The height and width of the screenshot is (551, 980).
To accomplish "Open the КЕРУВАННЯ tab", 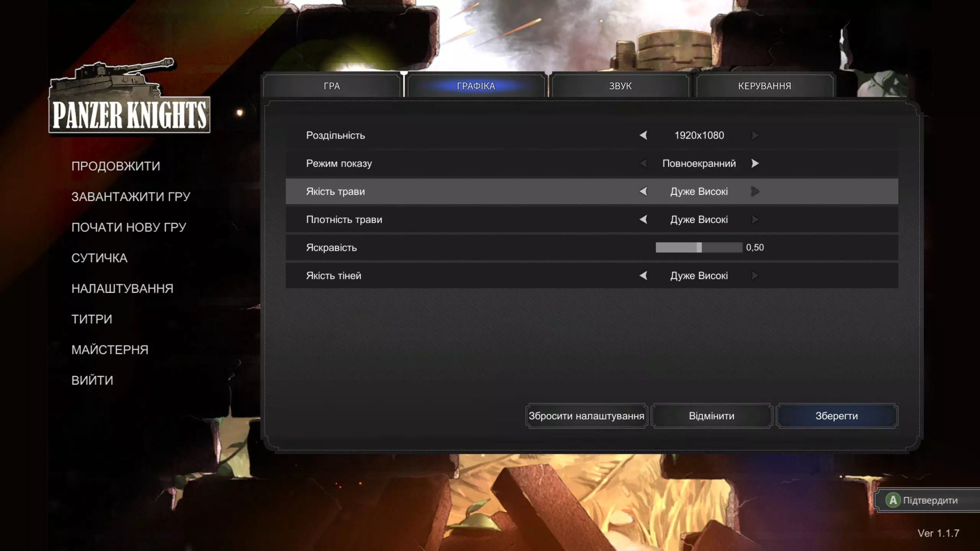I will [764, 86].
